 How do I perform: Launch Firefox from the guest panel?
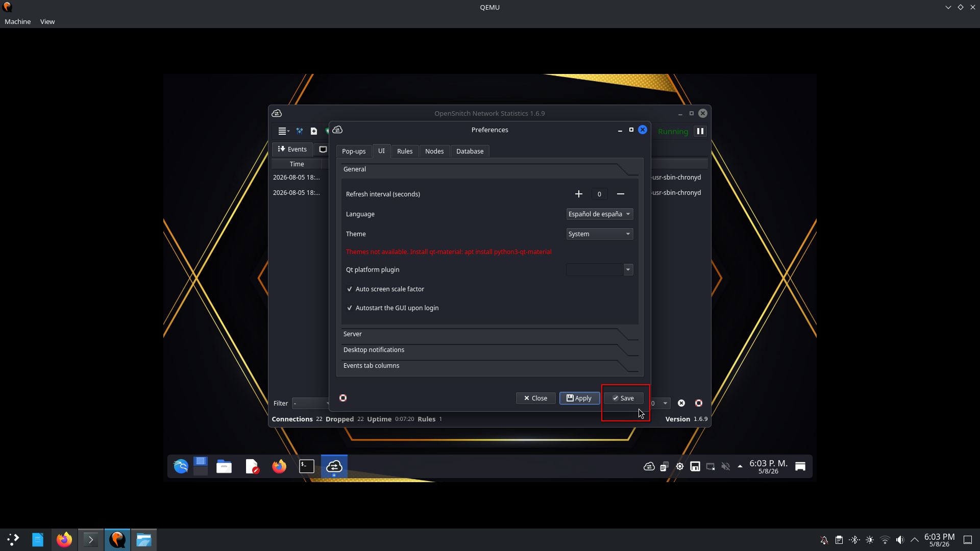pyautogui.click(x=279, y=466)
